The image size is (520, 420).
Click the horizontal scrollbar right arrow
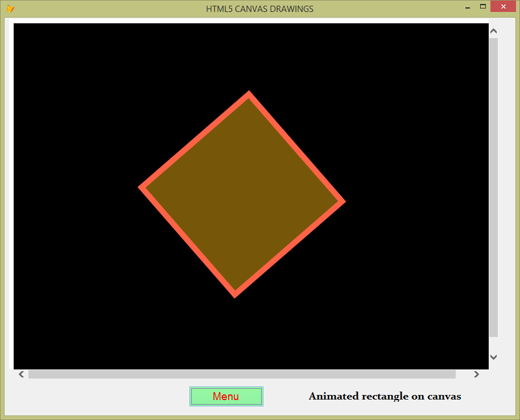coord(476,374)
